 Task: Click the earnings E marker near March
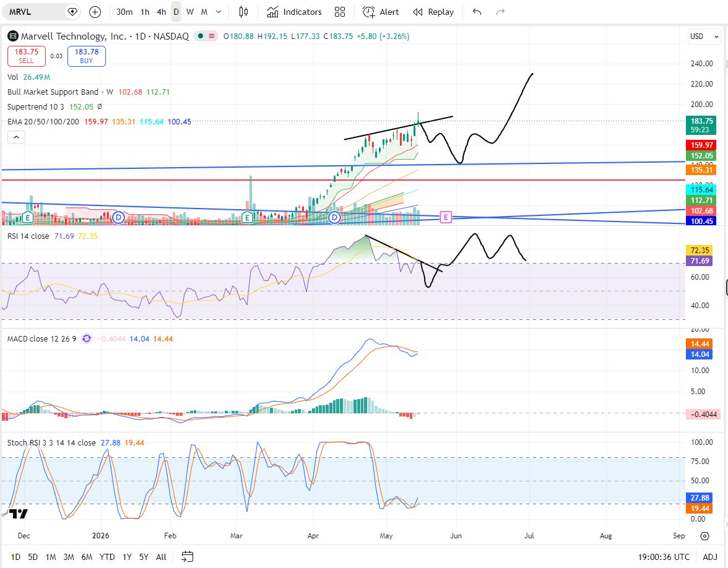click(x=248, y=217)
